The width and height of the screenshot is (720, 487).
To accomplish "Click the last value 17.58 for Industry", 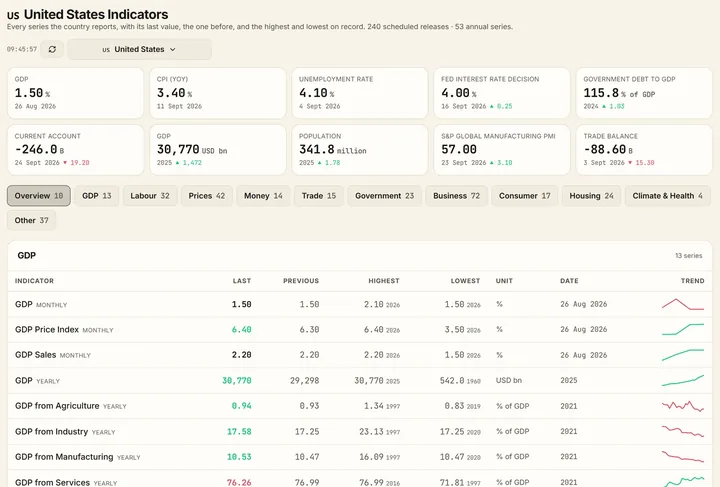I will pyautogui.click(x=239, y=431).
